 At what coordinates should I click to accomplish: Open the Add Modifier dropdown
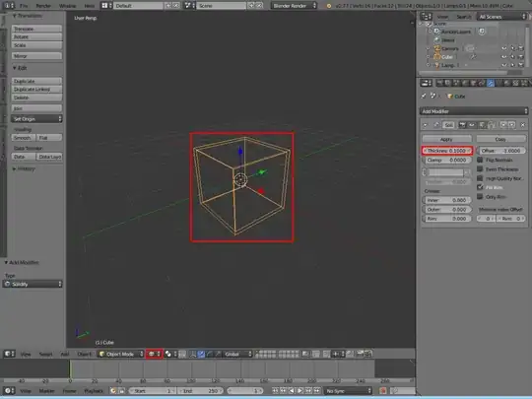tap(474, 111)
